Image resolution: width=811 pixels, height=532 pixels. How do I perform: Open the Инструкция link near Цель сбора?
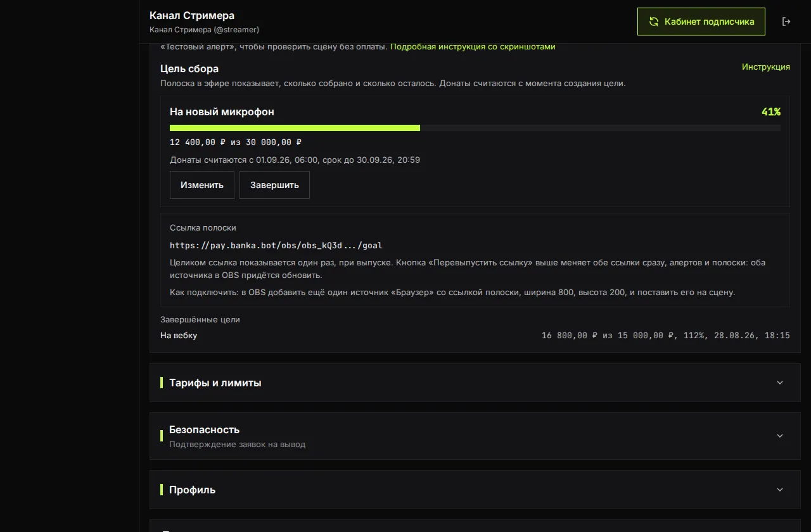coord(766,67)
